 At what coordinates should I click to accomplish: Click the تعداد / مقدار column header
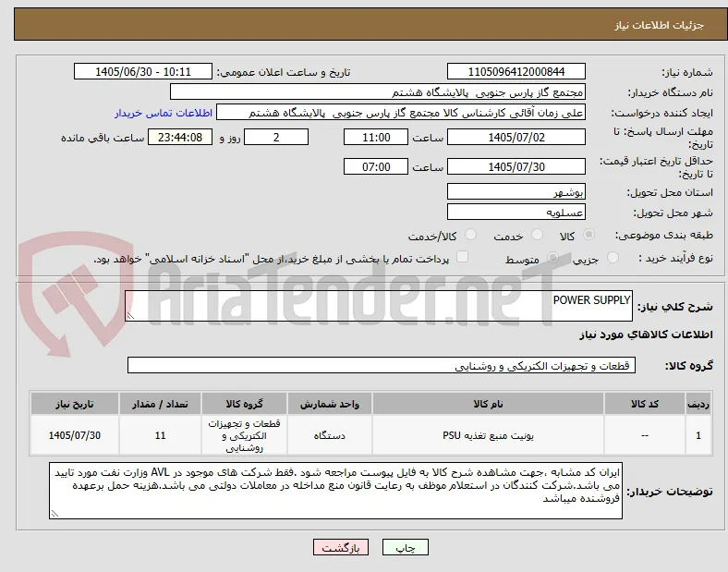click(x=160, y=404)
